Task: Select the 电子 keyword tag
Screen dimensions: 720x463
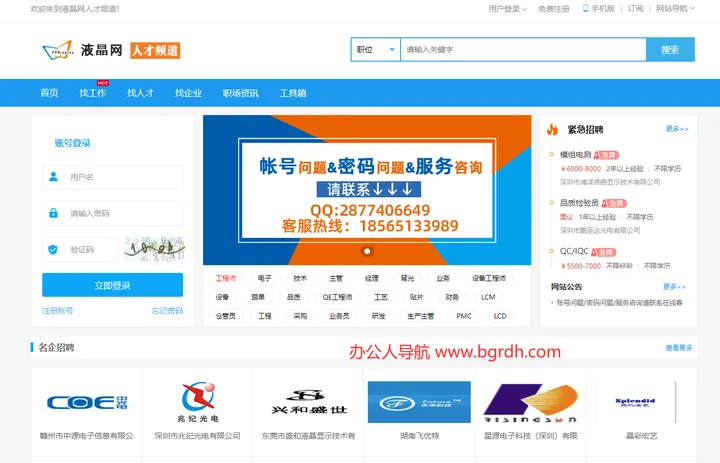Action: (264, 278)
